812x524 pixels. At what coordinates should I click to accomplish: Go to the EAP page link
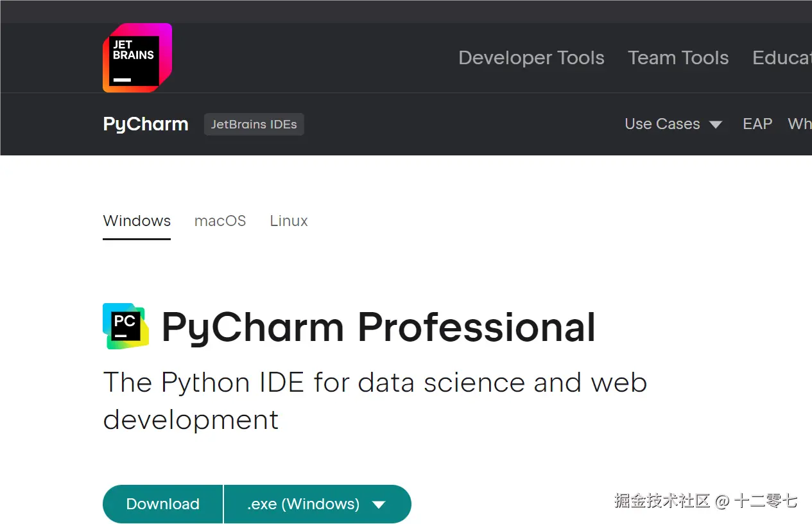(757, 124)
